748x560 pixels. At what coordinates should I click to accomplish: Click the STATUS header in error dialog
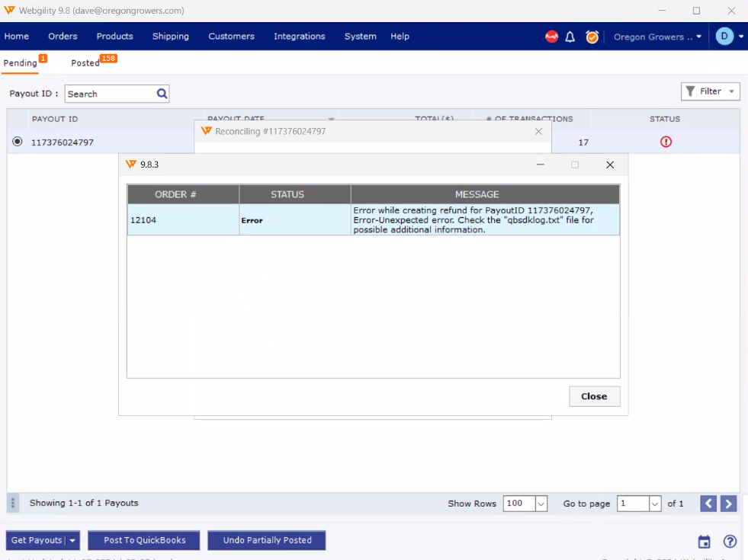[295, 194]
